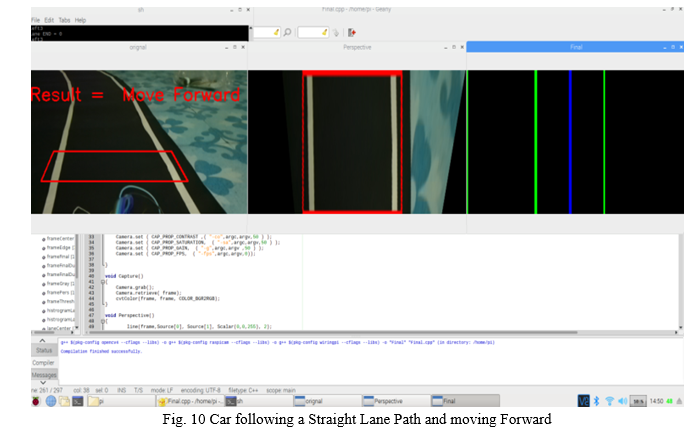Switch to the Messages tab
This screenshot has height=434, width=698.
pyautogui.click(x=44, y=375)
